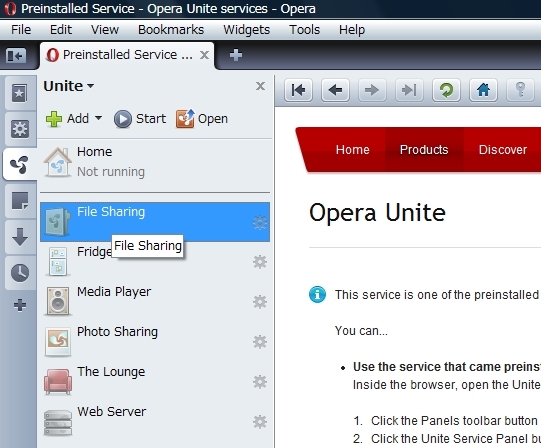Open the Home link in red navbar

coord(353,149)
